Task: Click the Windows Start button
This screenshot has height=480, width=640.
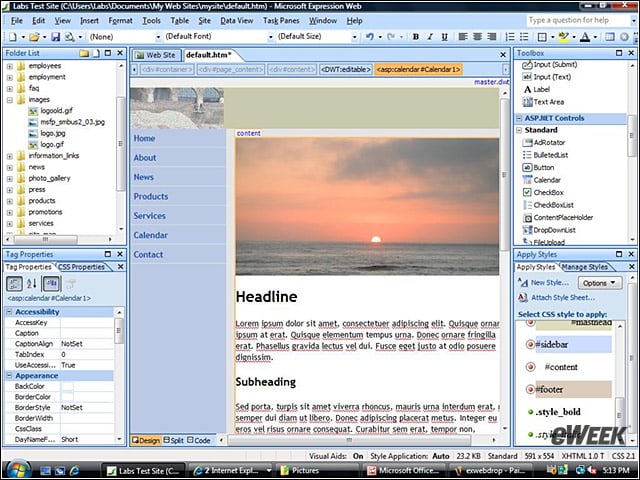Action: click(17, 469)
